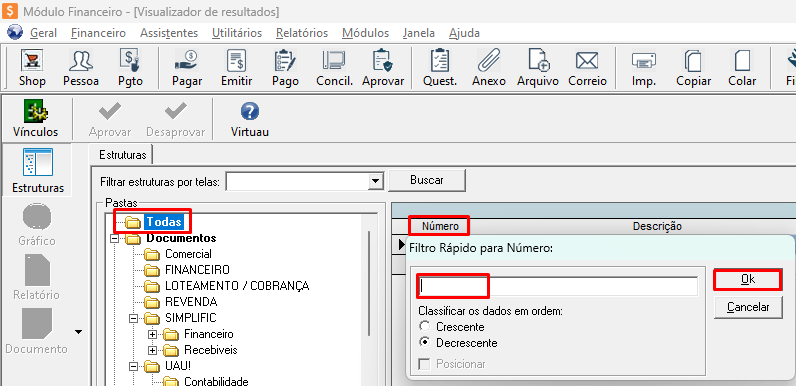Open the Financeiro menu

(x=98, y=33)
